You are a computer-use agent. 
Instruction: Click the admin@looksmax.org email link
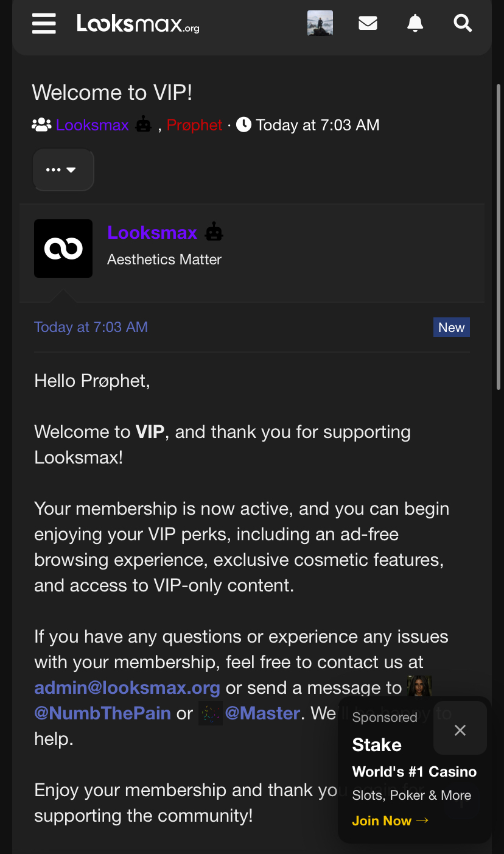pyautogui.click(x=127, y=688)
